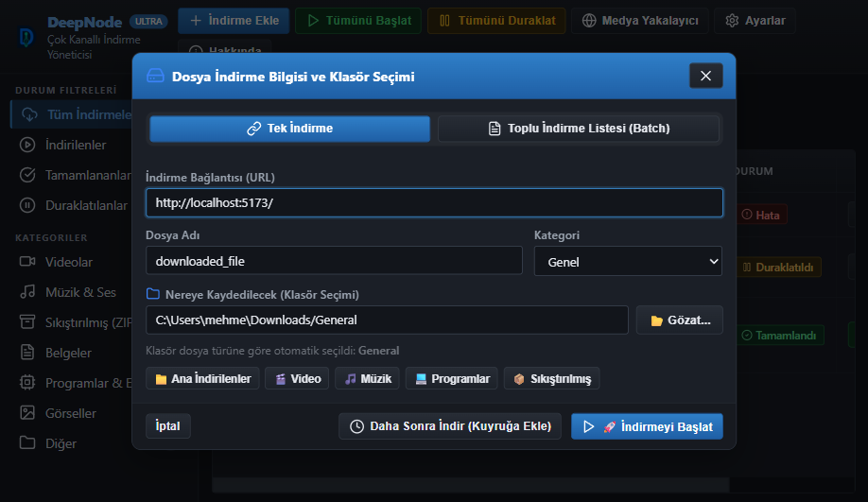Screen dimensions: 868x502
Task: Edit the Dosya Adı field
Action: pyautogui.click(x=334, y=261)
